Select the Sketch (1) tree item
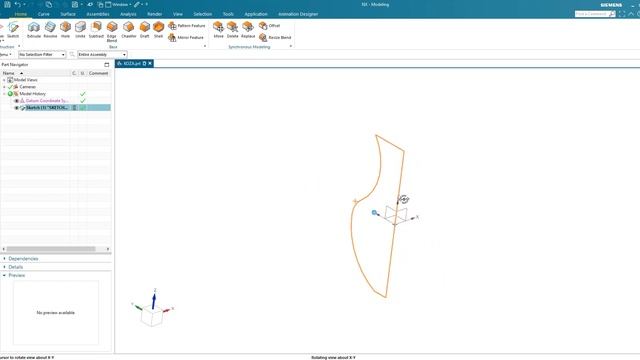The width and height of the screenshot is (640, 360). click(x=47, y=108)
